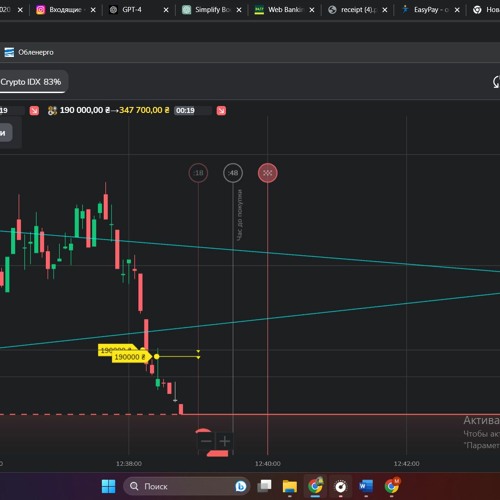
Task: Close the GPT-4 tab
Action: (166, 10)
